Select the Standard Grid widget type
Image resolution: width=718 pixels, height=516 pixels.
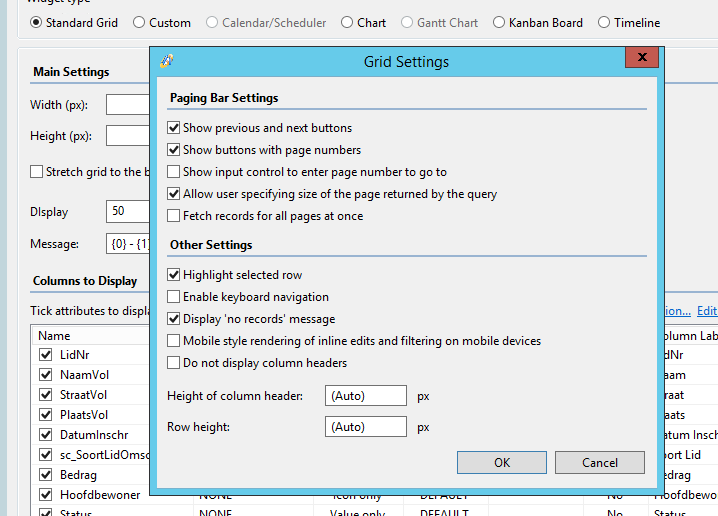pyautogui.click(x=36, y=22)
